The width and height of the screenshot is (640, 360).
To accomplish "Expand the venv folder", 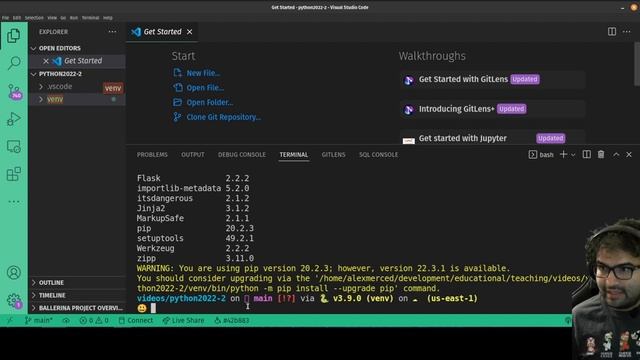I will [41, 99].
